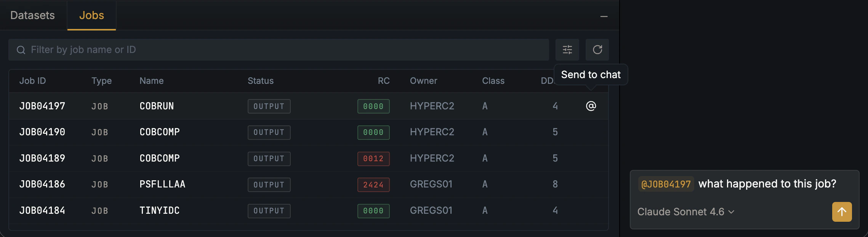Image resolution: width=868 pixels, height=237 pixels.
Task: Open the Claude Sonnet 4.6 model dropdown
Action: click(685, 212)
